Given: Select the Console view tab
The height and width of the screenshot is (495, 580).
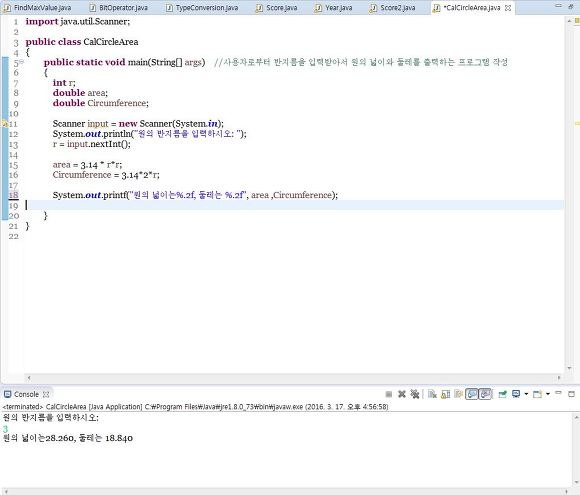Looking at the screenshot, I should coord(26,394).
